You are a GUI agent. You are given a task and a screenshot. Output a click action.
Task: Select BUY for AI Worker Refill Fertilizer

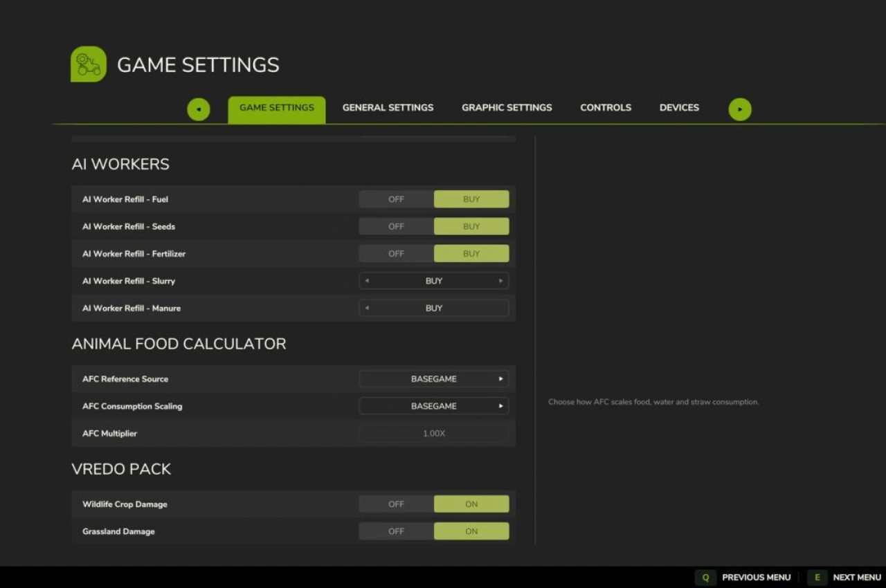click(x=471, y=254)
